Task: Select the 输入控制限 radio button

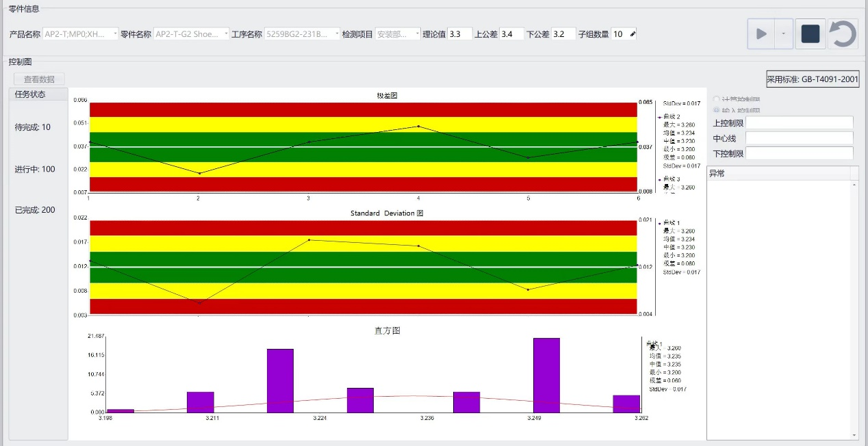Action: point(717,110)
